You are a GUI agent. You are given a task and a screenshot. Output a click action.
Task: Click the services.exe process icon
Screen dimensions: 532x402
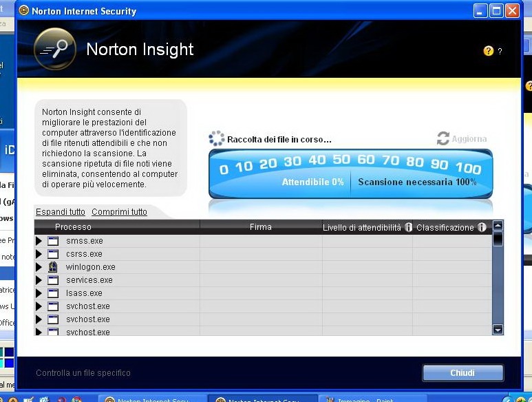53,280
